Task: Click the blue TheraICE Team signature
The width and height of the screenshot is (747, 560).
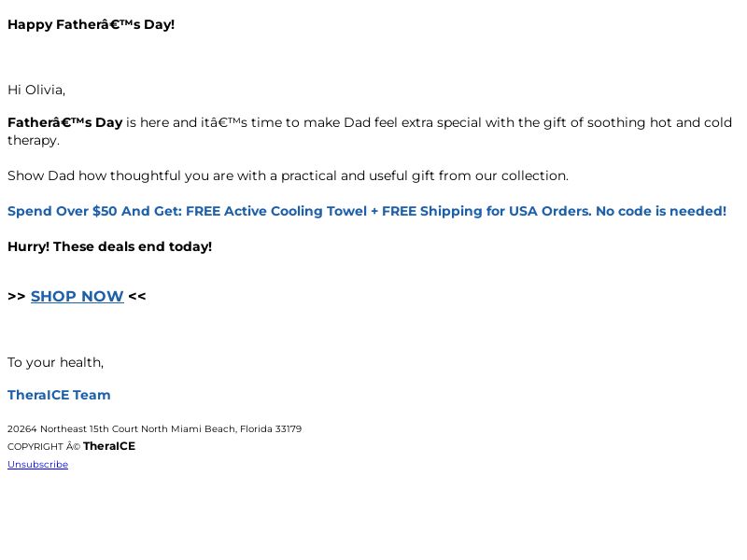Action: click(59, 395)
